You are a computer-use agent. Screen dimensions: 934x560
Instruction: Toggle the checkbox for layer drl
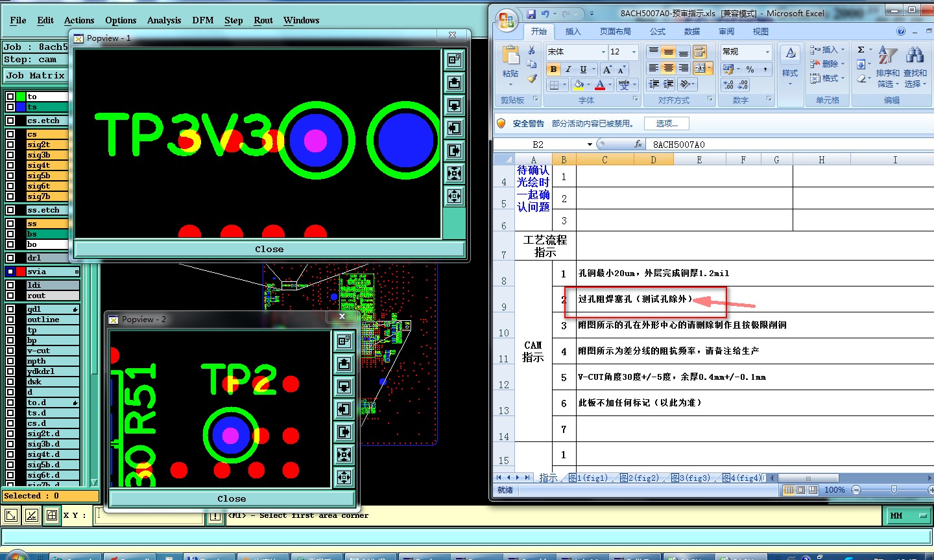click(x=10, y=258)
